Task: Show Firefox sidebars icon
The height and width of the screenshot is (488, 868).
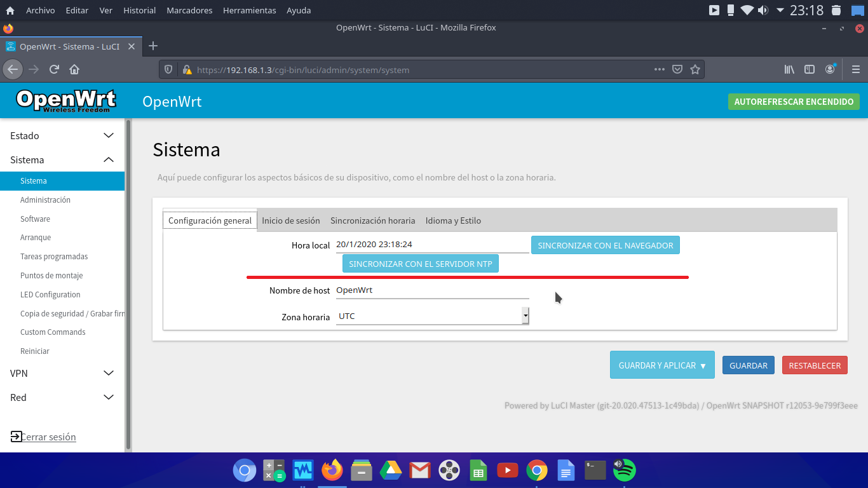Action: 810,70
